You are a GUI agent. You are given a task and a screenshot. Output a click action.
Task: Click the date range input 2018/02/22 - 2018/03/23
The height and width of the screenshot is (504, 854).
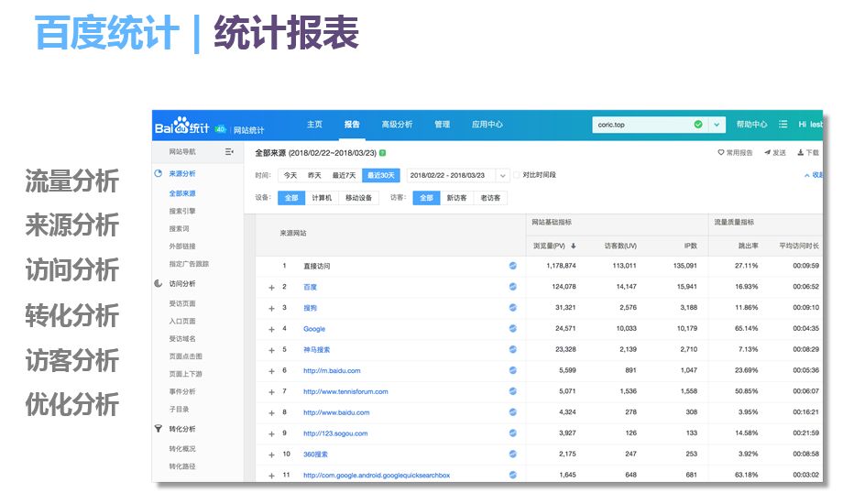451,175
